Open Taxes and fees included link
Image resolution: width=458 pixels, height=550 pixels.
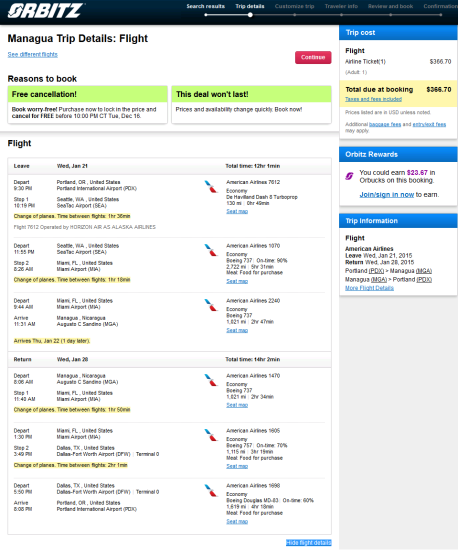point(373,99)
